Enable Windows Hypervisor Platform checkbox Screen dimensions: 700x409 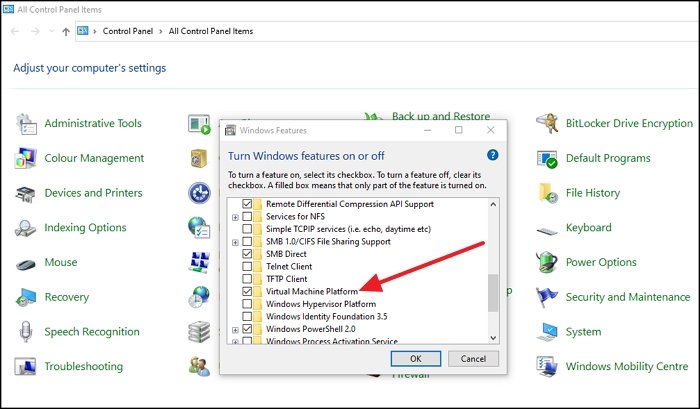click(247, 304)
